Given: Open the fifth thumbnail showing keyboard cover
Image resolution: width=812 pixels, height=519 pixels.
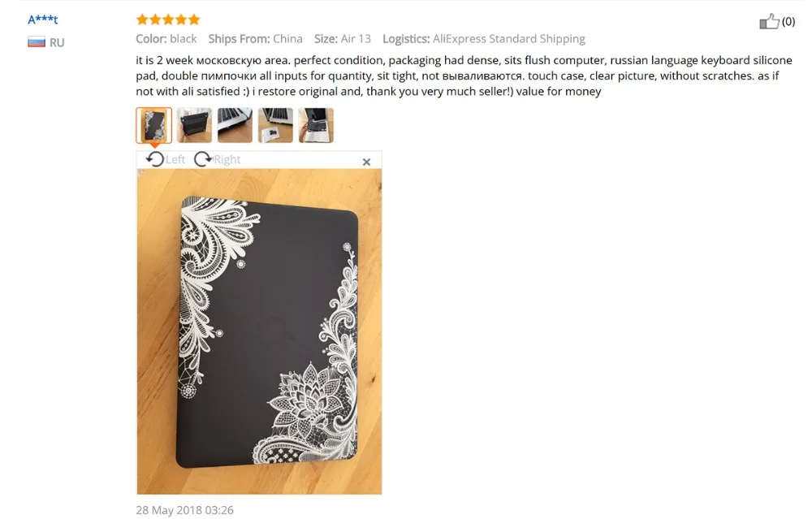Looking at the screenshot, I should [316, 125].
